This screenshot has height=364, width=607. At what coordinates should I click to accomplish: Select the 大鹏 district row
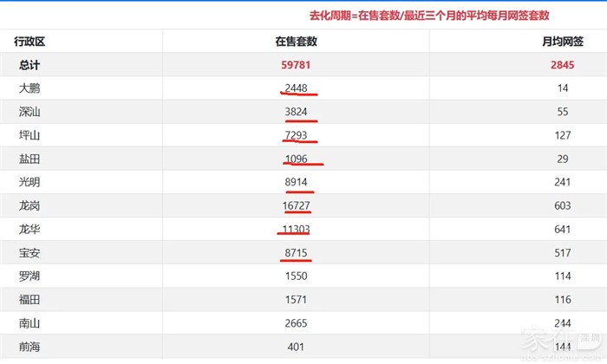click(29, 88)
